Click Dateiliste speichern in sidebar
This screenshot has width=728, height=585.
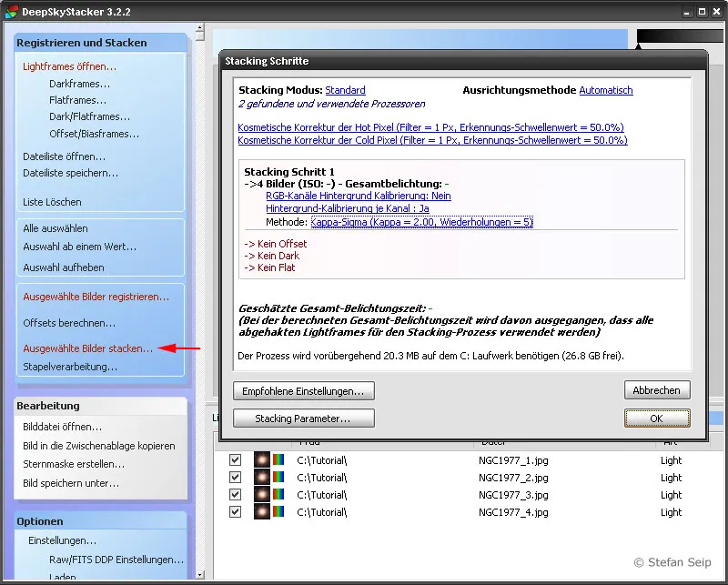[71, 173]
